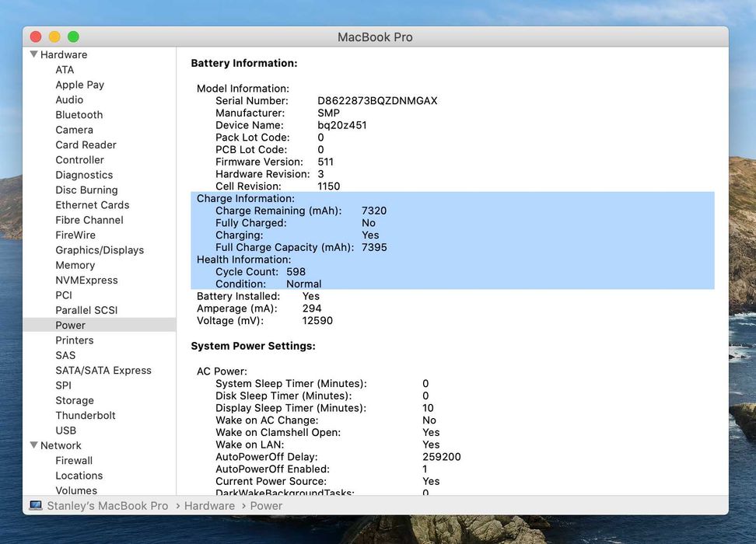Select Card Reader in the sidebar
This screenshot has height=544, width=756.
pyautogui.click(x=86, y=145)
